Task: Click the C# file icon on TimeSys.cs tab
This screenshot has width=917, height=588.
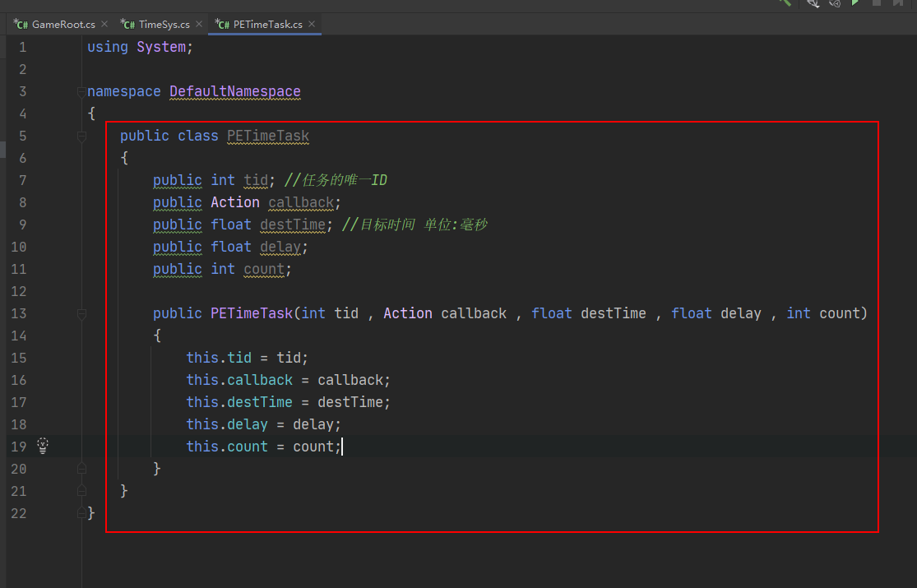Action: tap(127, 24)
